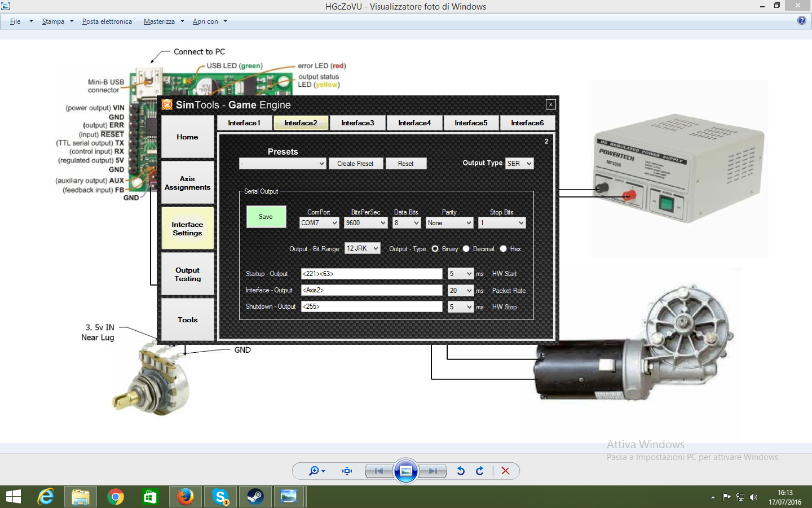Screen dimensions: 812x508
Task: Go to next photo
Action: 433,471
